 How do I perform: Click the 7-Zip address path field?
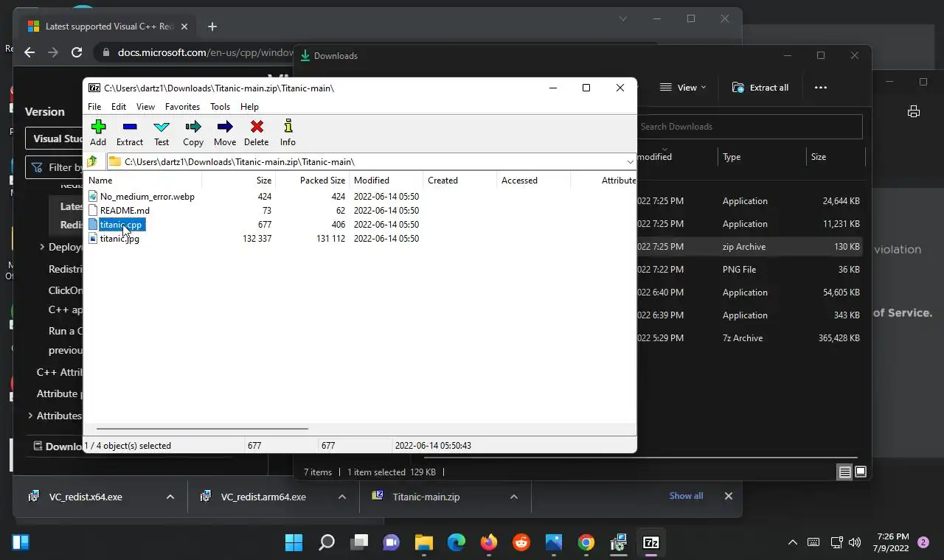[366, 161]
